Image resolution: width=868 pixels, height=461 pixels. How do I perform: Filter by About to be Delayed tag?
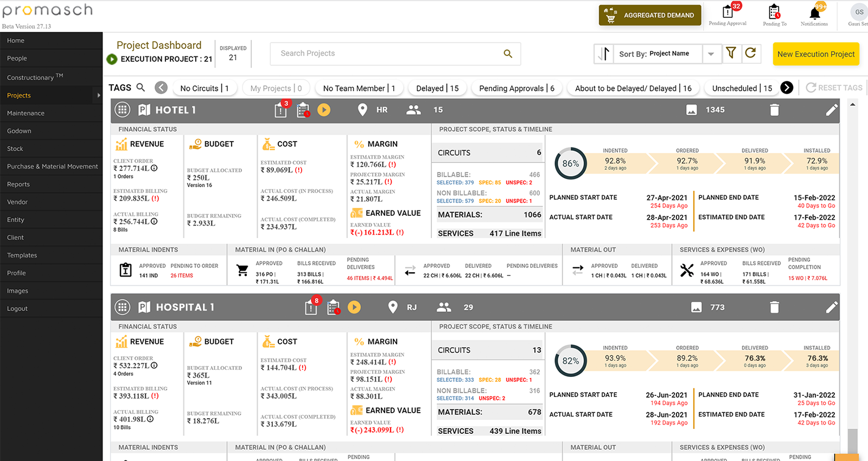coord(633,88)
